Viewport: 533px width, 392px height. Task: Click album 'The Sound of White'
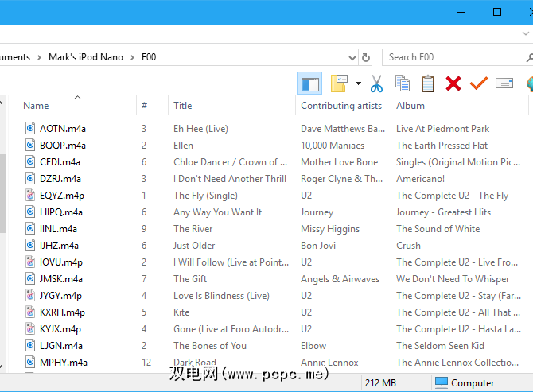[x=438, y=229]
